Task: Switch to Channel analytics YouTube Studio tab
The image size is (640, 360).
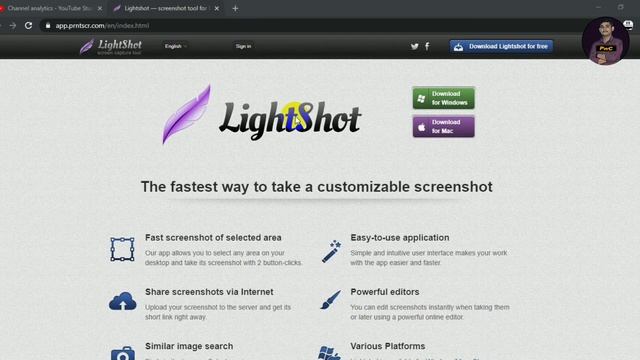Action: (x=49, y=8)
